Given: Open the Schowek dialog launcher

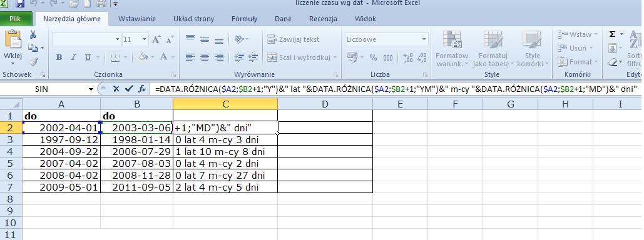Looking at the screenshot, I should (x=43, y=75).
